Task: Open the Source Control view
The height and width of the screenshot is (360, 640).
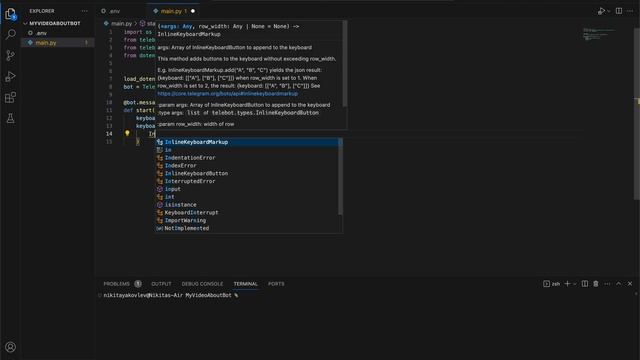Action: point(10,55)
